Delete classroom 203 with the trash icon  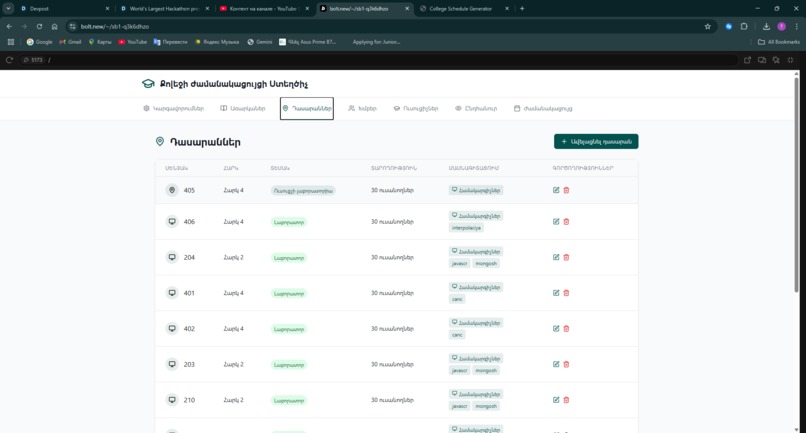[x=566, y=364]
